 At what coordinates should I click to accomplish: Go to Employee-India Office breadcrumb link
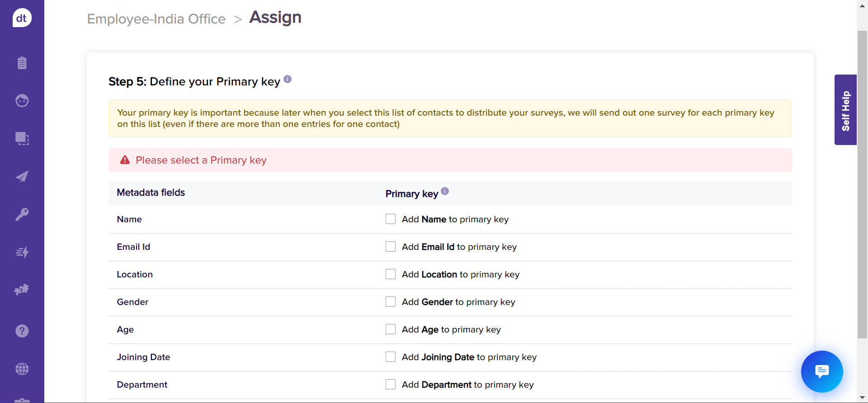point(156,19)
